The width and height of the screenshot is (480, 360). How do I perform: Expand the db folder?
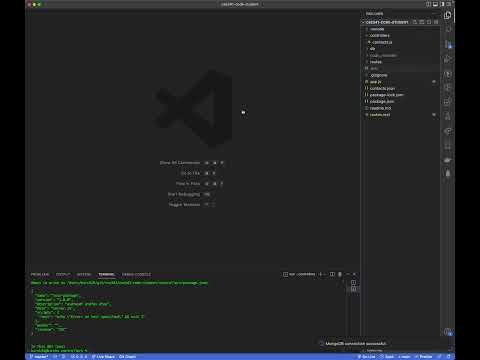[372, 49]
